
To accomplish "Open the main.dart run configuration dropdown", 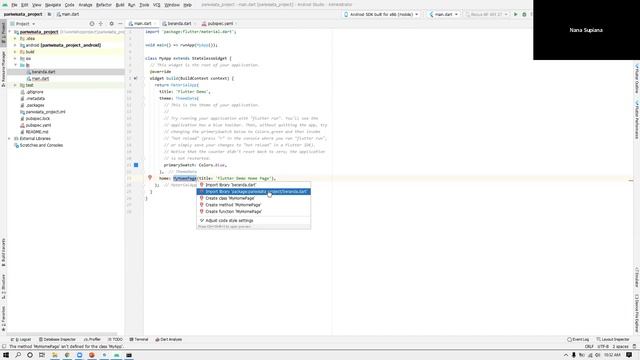I will 443,14.
